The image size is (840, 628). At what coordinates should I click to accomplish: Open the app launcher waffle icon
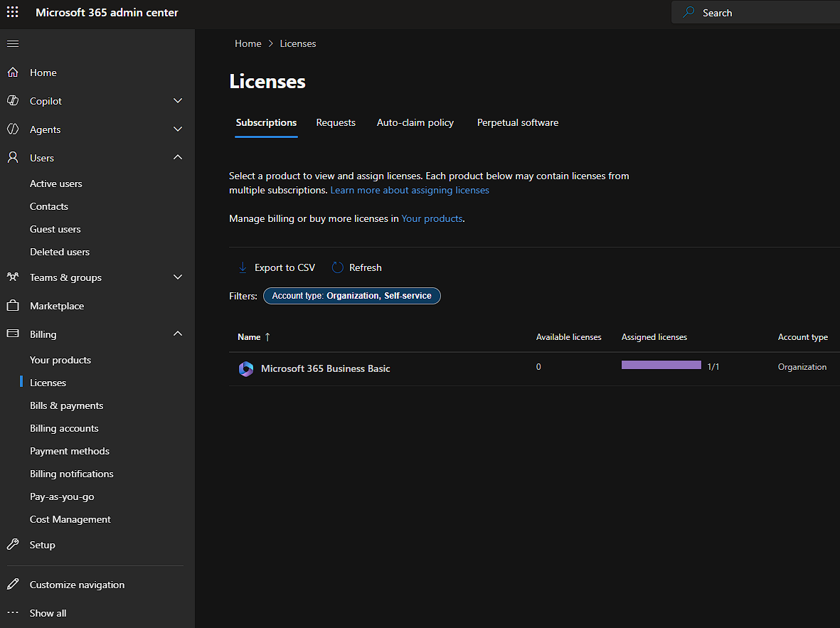tap(12, 12)
